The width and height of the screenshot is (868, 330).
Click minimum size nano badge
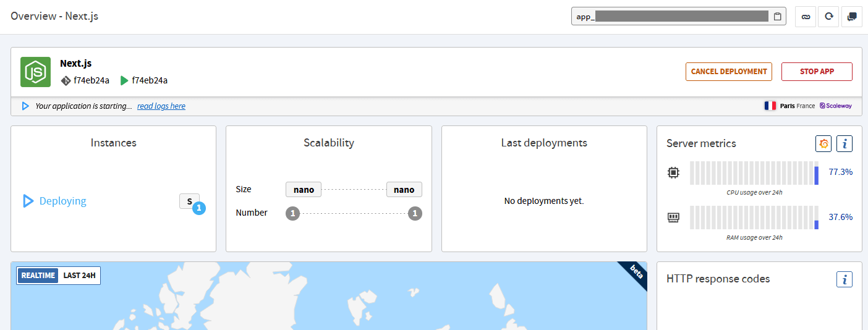click(304, 190)
